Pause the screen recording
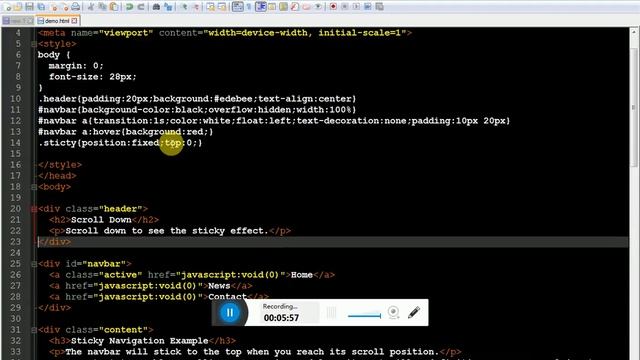This screenshot has width=640, height=360. (229, 313)
